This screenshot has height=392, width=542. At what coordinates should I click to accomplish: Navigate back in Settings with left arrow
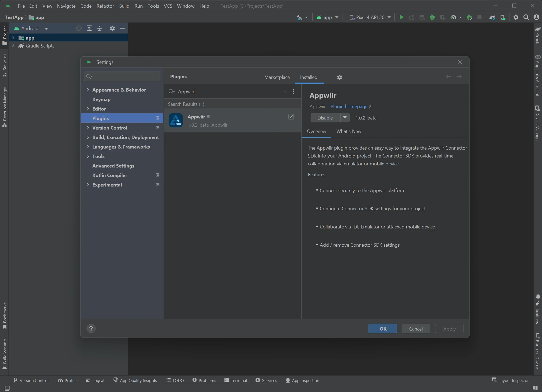coord(448,77)
